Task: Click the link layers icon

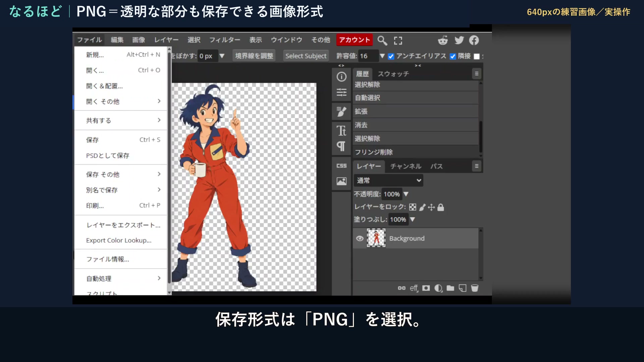Action: point(401,288)
